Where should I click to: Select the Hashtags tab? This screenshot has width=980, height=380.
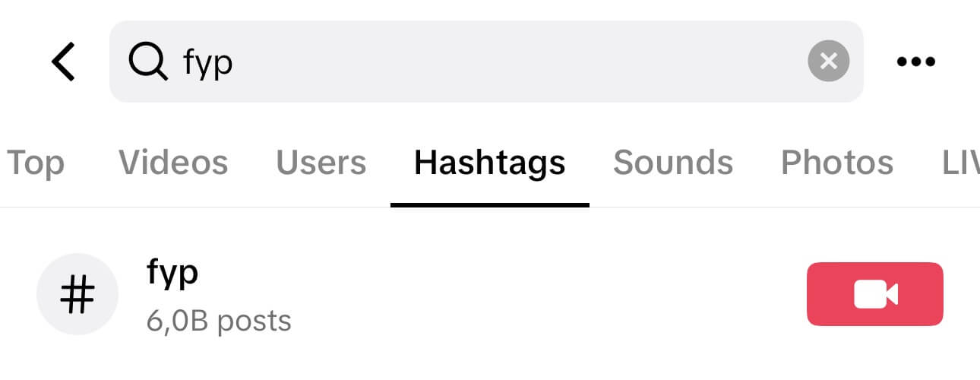pyautogui.click(x=490, y=163)
